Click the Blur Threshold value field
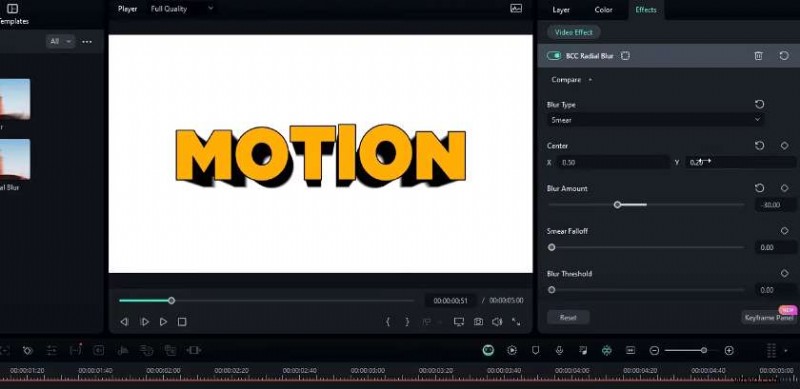800x389 pixels. coord(776,290)
